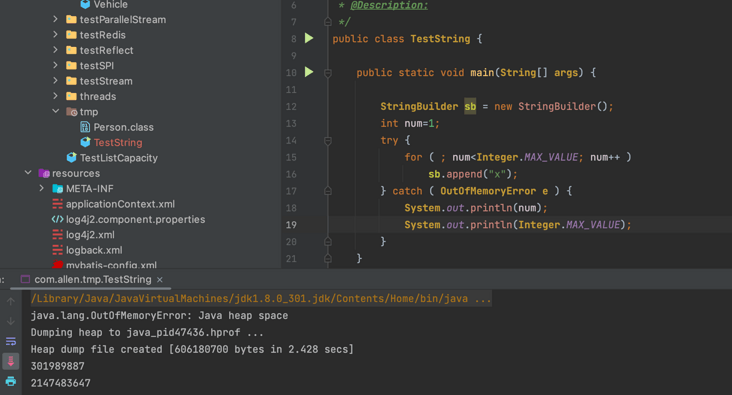Expand the testStream folder
Image resolution: width=732 pixels, height=395 pixels.
pyautogui.click(x=55, y=81)
